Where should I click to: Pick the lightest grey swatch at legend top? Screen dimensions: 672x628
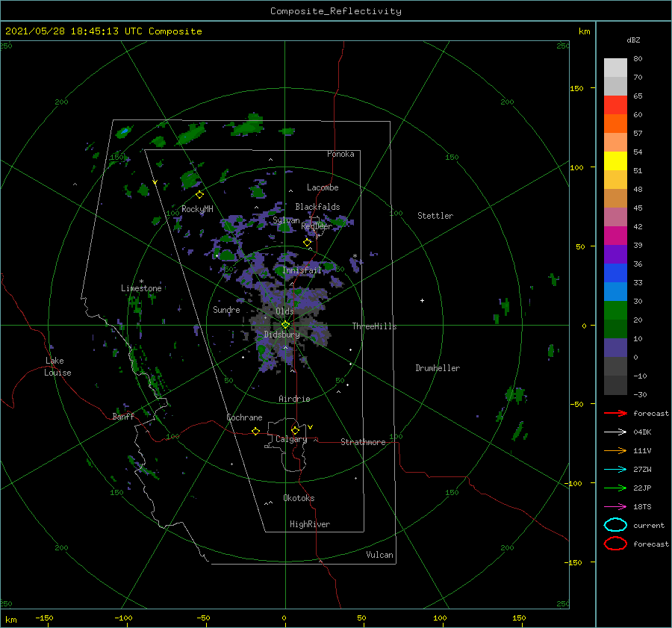(615, 68)
